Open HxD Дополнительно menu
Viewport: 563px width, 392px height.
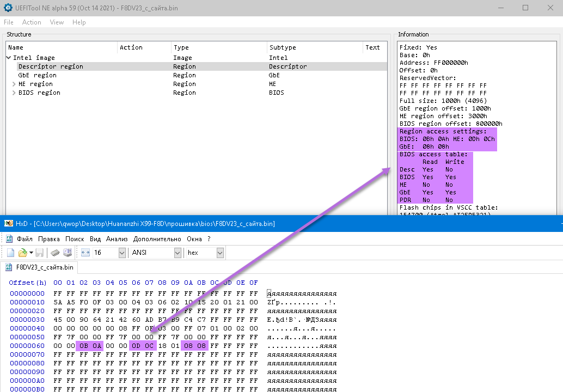coord(157,239)
